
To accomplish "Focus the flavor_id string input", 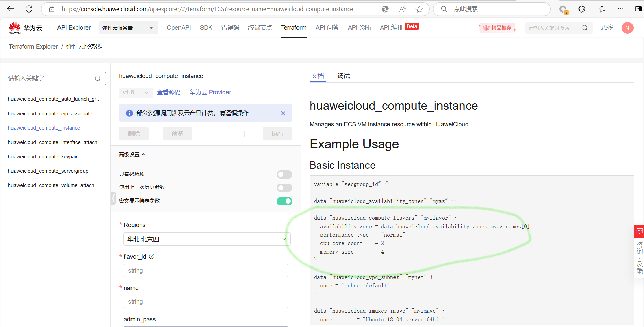I will point(206,271).
